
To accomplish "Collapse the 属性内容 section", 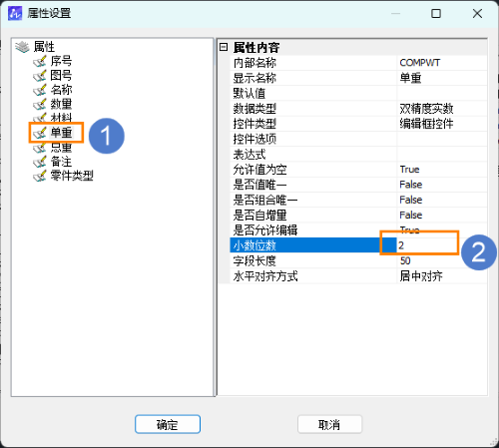I will tap(224, 47).
